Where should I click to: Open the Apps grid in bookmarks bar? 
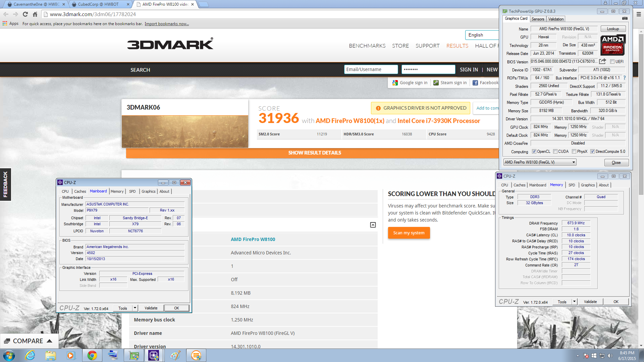point(10,23)
